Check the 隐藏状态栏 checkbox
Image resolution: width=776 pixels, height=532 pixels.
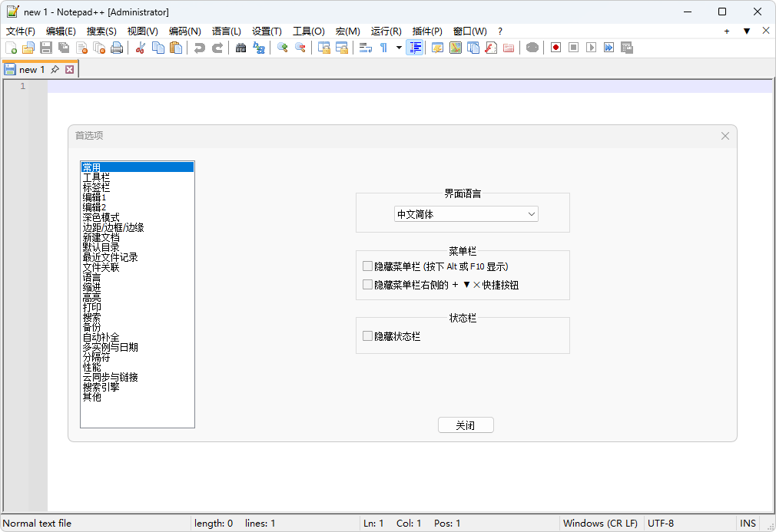(x=367, y=336)
